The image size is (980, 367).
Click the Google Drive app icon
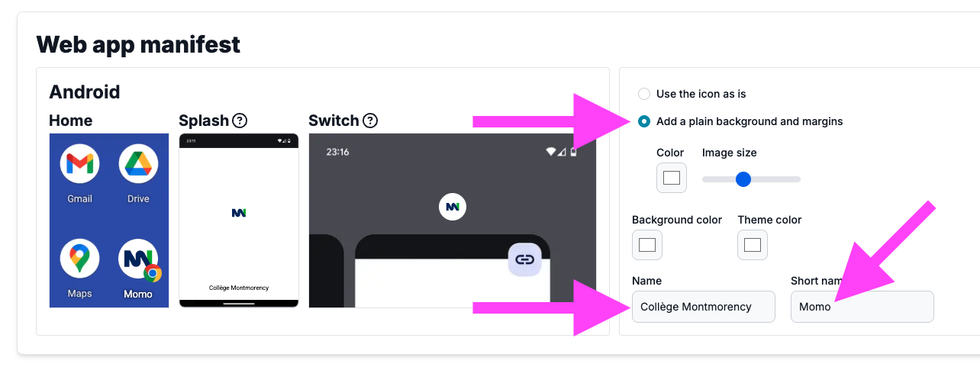(x=138, y=163)
